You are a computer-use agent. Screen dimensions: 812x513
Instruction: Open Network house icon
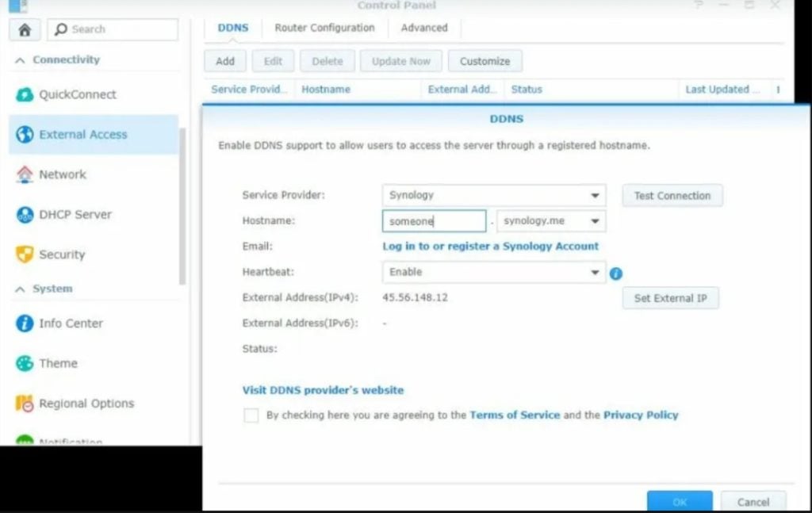tap(25, 174)
